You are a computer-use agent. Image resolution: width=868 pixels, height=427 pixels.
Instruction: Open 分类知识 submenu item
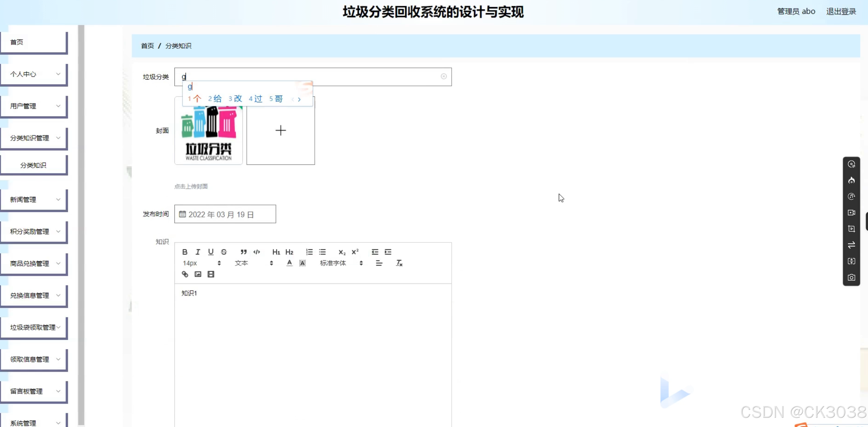click(33, 165)
